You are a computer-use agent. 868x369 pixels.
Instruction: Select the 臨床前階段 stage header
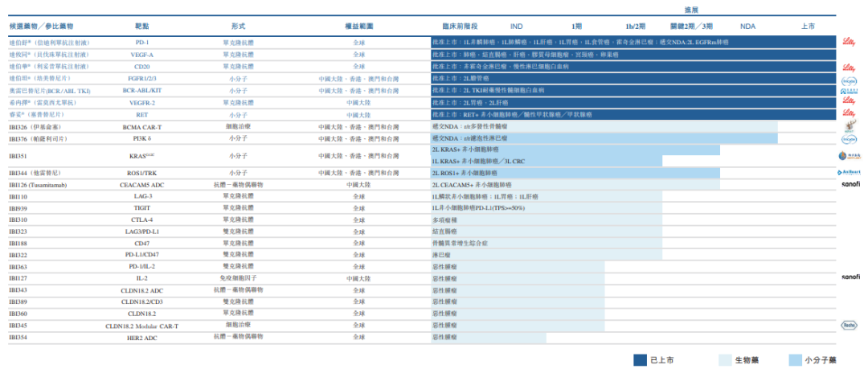point(460,26)
